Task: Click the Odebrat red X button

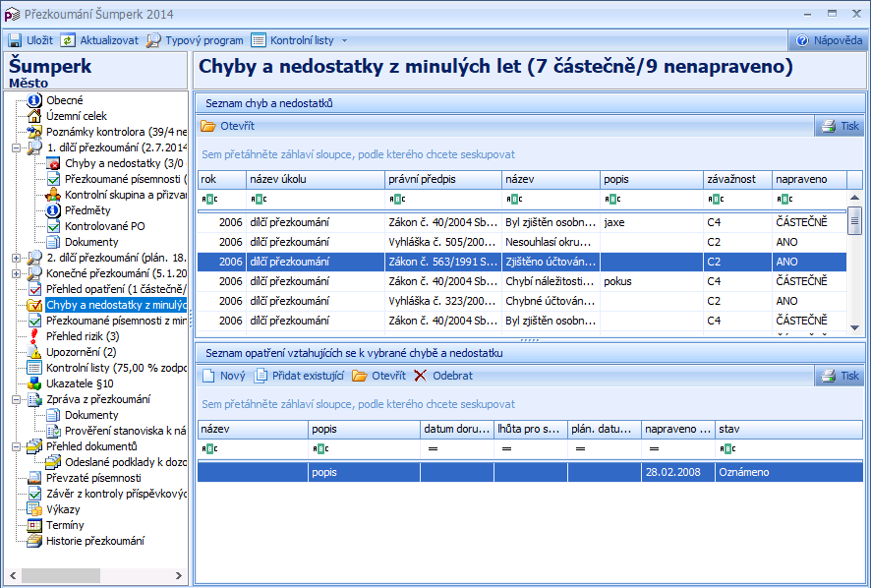Action: 421,376
